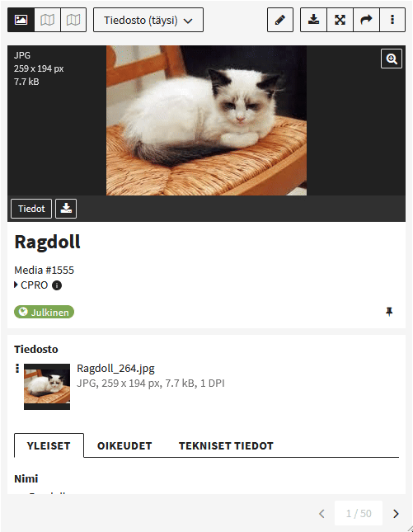This screenshot has width=413, height=532.
Task: Open the Tiedosto (täysi) dropdown
Action: pos(148,20)
